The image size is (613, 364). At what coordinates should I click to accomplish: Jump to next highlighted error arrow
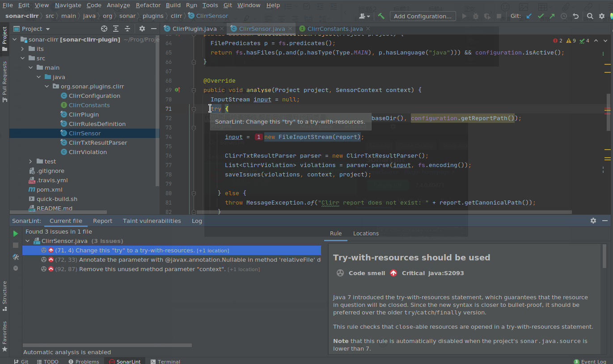(605, 41)
